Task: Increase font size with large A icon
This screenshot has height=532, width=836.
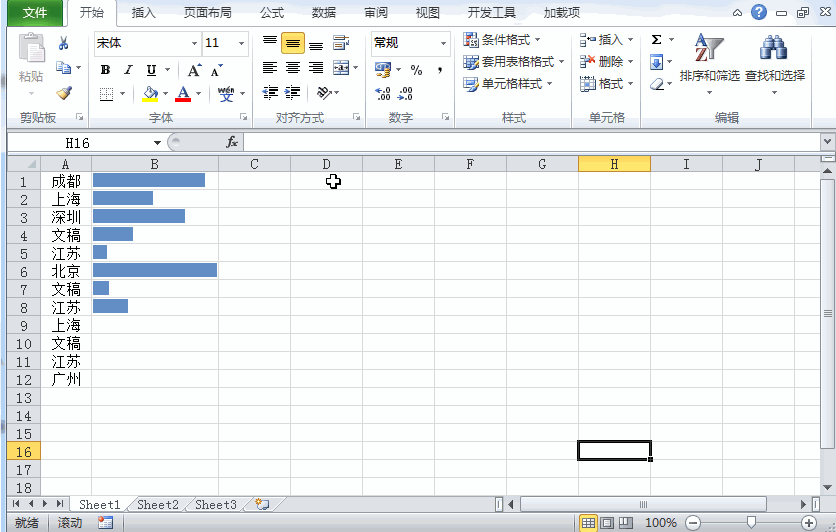Action: [x=194, y=70]
